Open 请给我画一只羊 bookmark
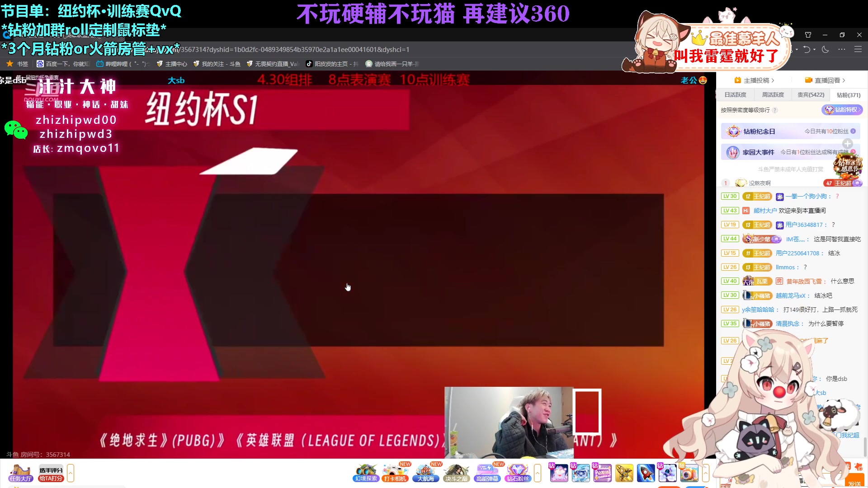This screenshot has height=488, width=868. 392,64
